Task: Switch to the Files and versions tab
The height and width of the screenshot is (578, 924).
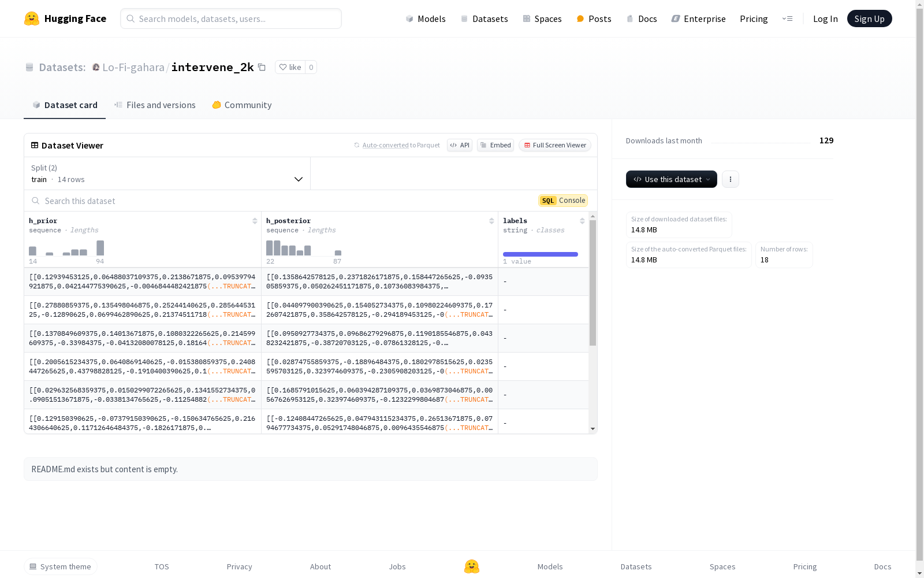Action: point(155,105)
